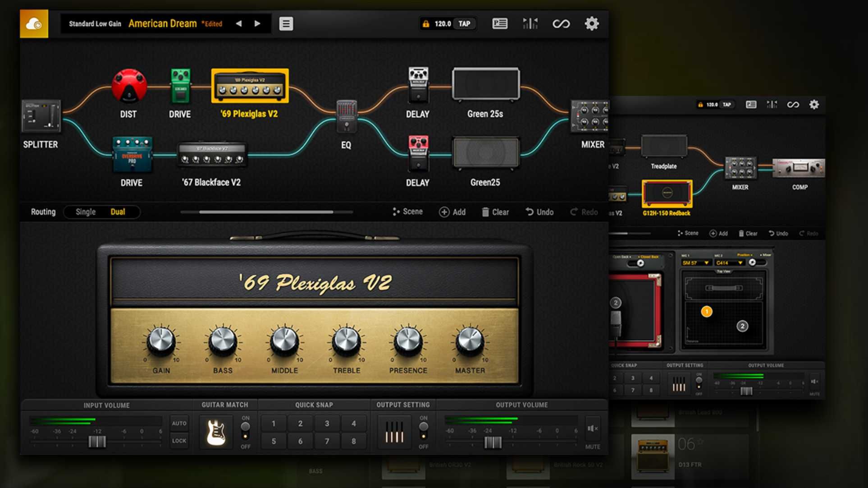Screen dimensions: 868x488
Task: Toggle input volume LOCK
Action: tap(179, 441)
